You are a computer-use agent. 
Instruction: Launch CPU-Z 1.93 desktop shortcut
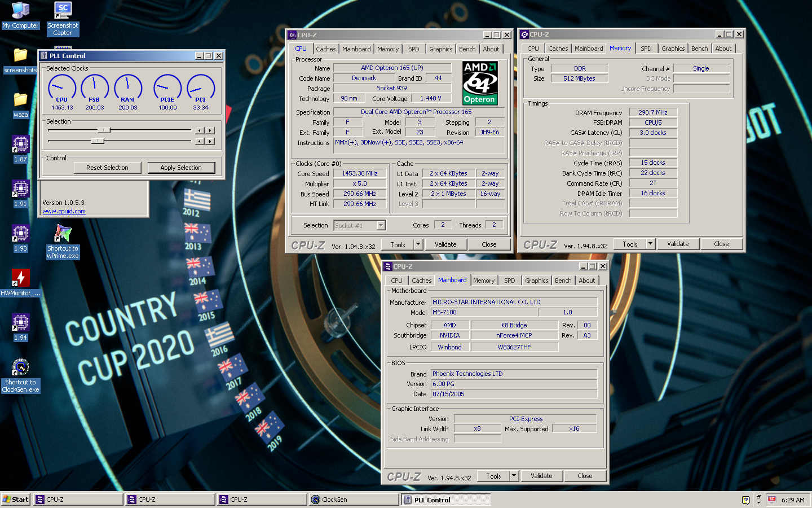[20, 239]
